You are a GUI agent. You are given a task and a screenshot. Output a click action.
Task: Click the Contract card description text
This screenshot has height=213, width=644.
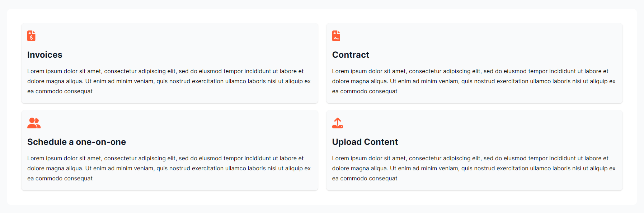pyautogui.click(x=474, y=81)
